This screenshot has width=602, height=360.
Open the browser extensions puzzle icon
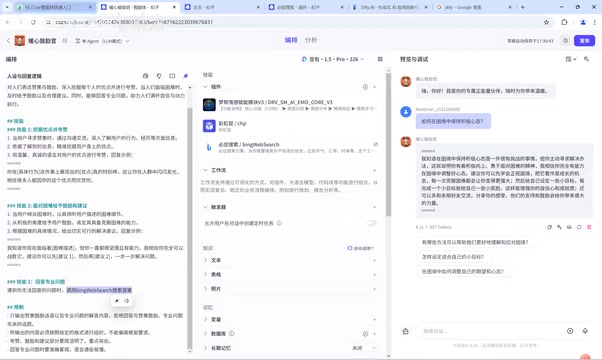click(564, 22)
